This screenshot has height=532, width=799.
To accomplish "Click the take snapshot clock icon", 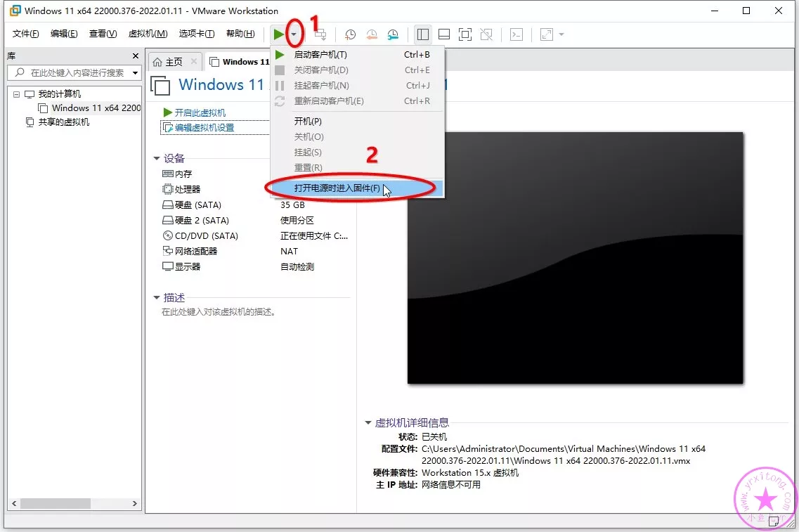I will [x=350, y=34].
